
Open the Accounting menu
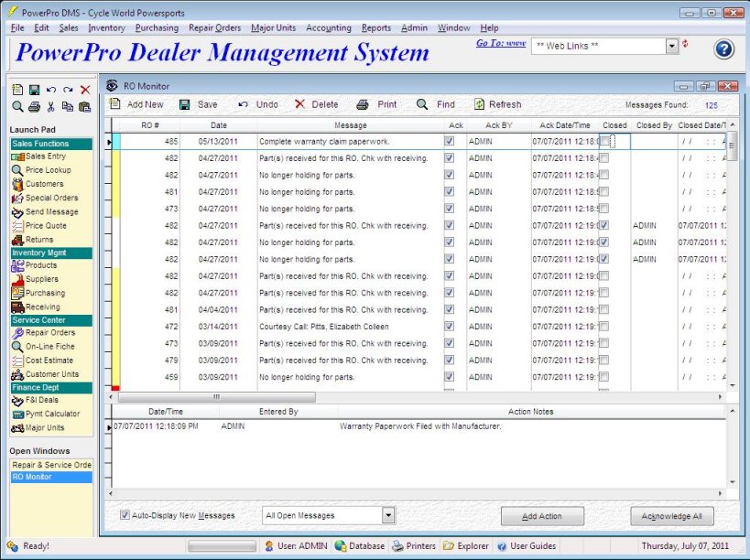point(329,27)
